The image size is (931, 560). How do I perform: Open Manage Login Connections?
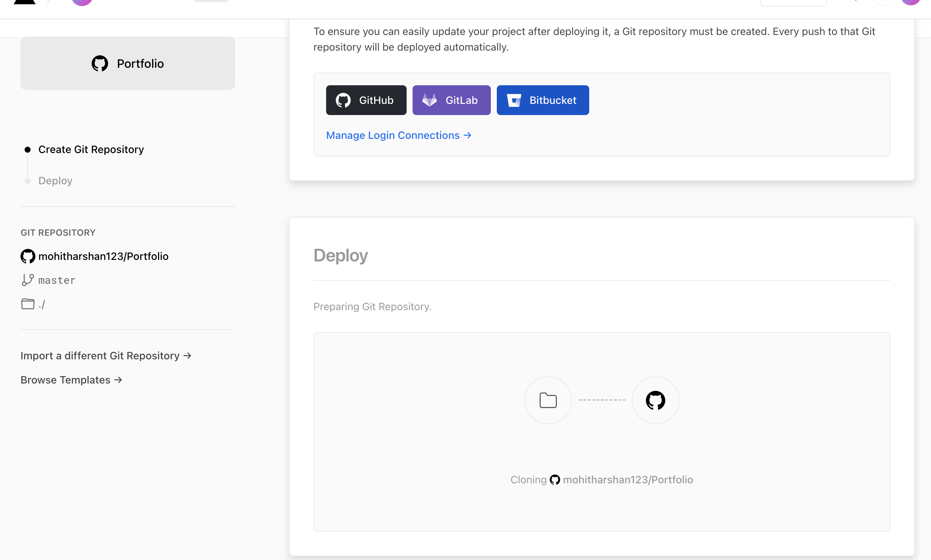tap(398, 135)
